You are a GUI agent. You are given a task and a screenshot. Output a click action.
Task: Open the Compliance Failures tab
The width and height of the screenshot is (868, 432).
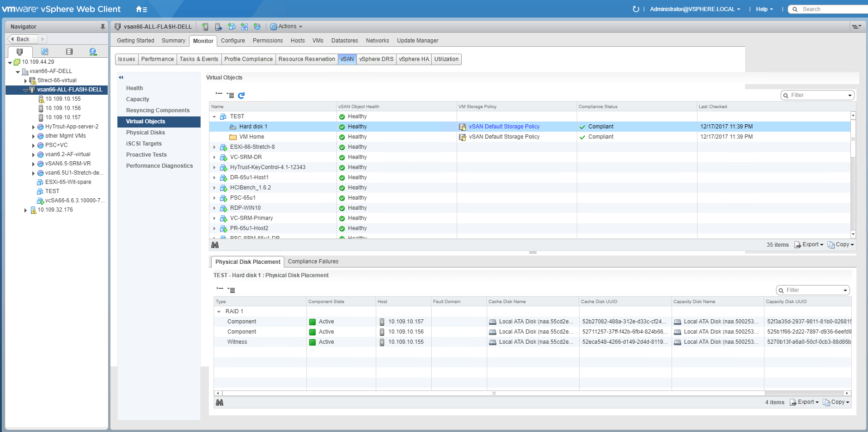[x=313, y=262]
